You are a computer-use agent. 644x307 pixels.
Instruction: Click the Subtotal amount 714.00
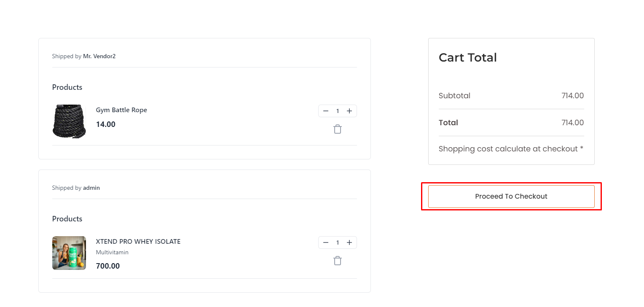click(x=572, y=96)
